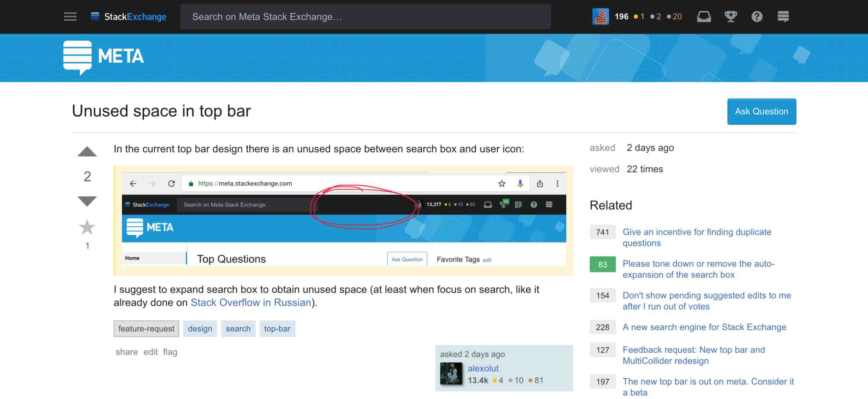Follow the Stack Overflow in Russian link
The height and width of the screenshot is (399, 868).
click(x=251, y=302)
